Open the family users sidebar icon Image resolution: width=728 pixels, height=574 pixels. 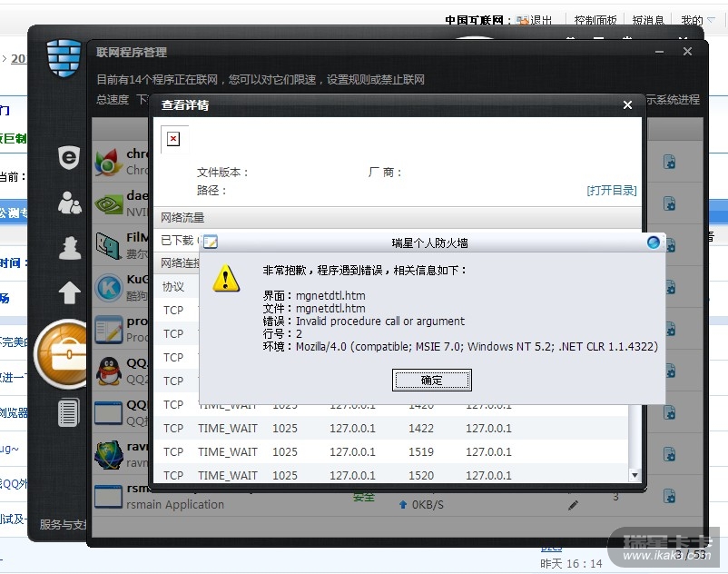pos(70,203)
